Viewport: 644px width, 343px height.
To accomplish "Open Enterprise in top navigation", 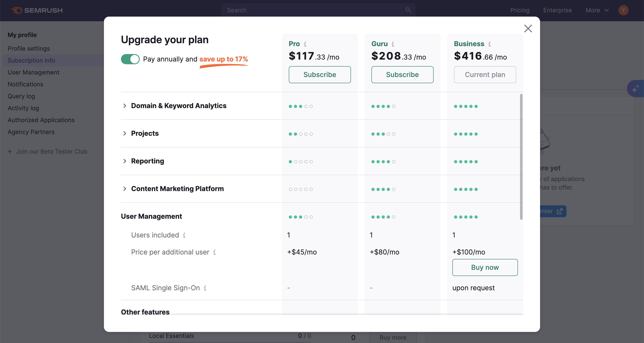I will [557, 10].
